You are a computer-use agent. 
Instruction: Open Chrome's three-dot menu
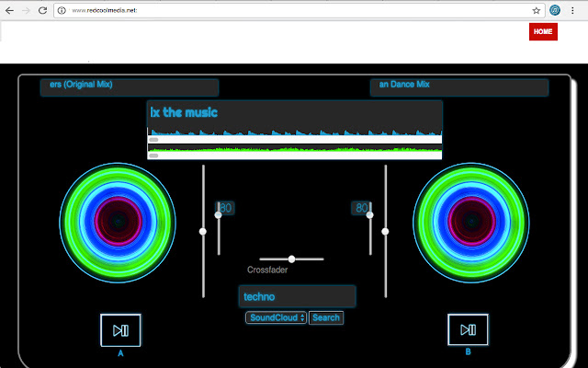[x=577, y=10]
